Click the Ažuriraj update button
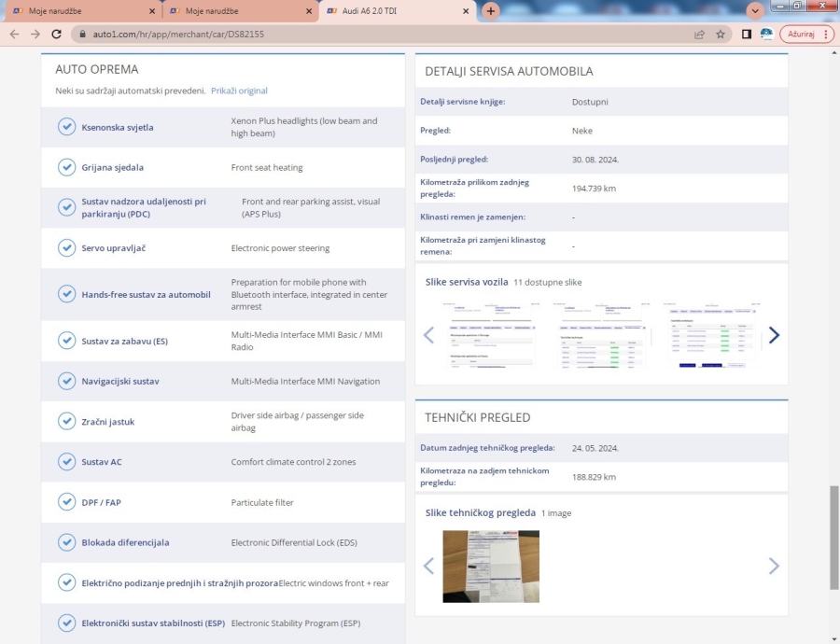The height and width of the screenshot is (644, 840). [x=801, y=35]
